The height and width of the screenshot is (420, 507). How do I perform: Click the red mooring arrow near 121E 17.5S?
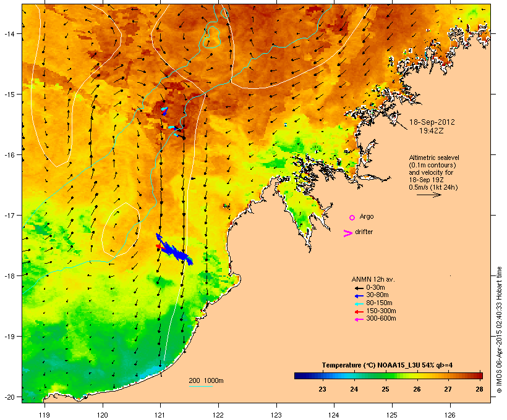[x=158, y=246]
